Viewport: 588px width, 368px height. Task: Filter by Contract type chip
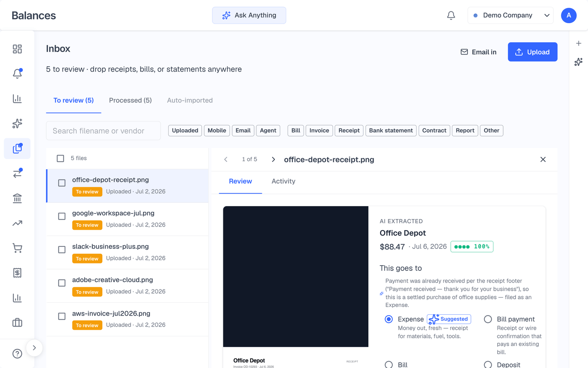[434, 131]
